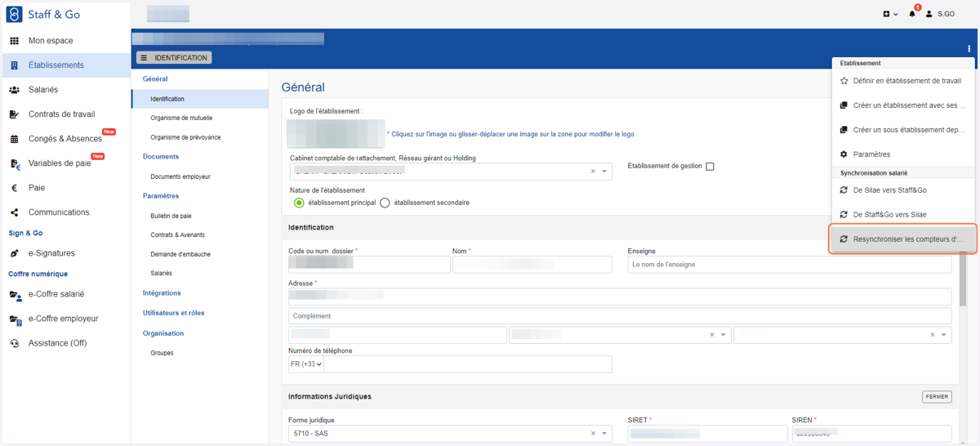Click the Enseigne input field
Viewport: 980px width, 446px height.
tap(790, 265)
